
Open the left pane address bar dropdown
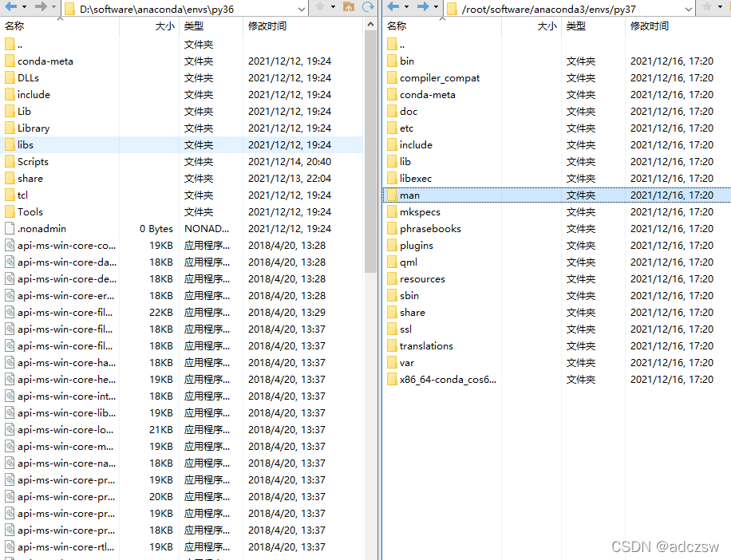pos(302,8)
